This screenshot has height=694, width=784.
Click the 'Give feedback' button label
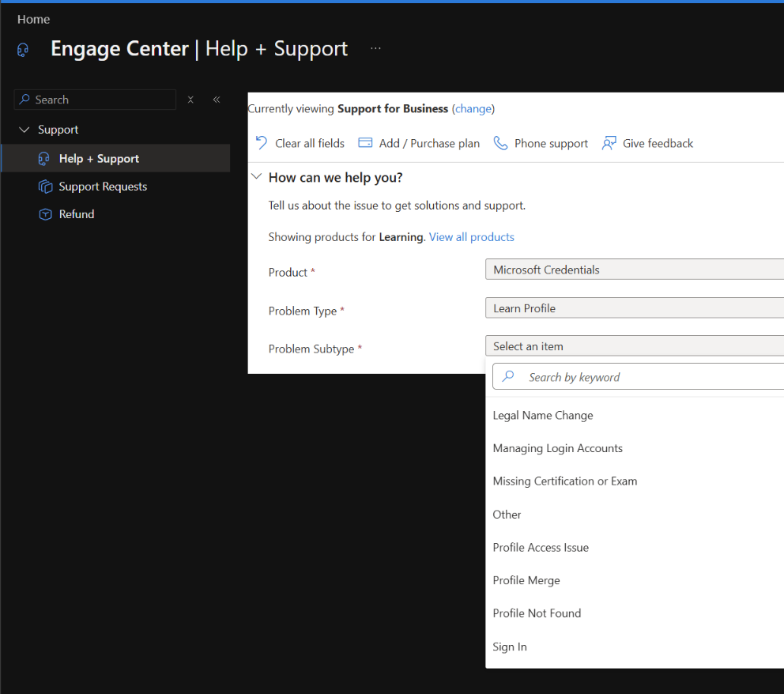[x=658, y=144]
